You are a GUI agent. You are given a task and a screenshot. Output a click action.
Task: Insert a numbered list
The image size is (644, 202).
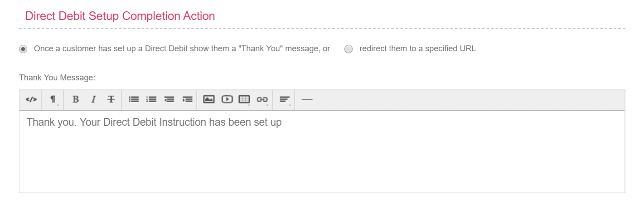(151, 99)
